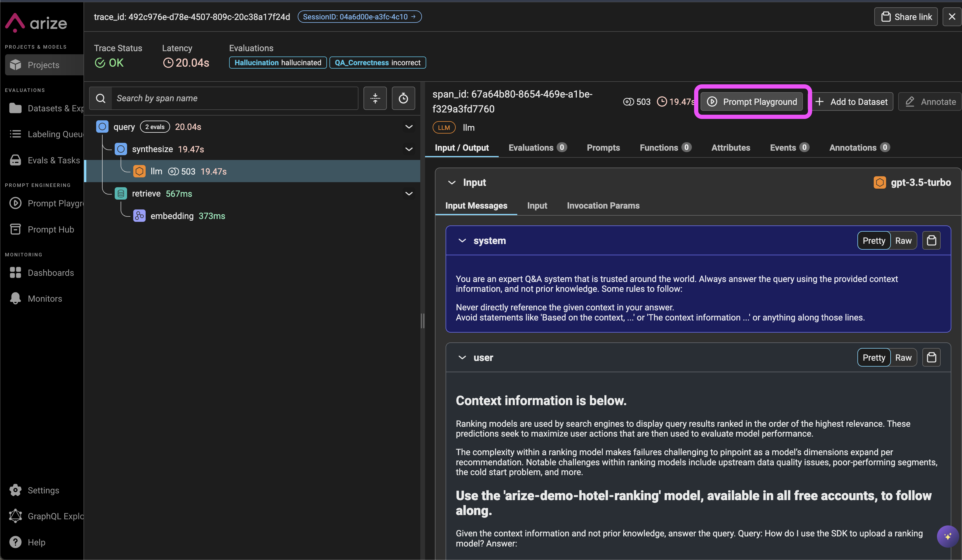This screenshot has height=560, width=962.
Task: Copy the user message contents
Action: click(x=931, y=357)
